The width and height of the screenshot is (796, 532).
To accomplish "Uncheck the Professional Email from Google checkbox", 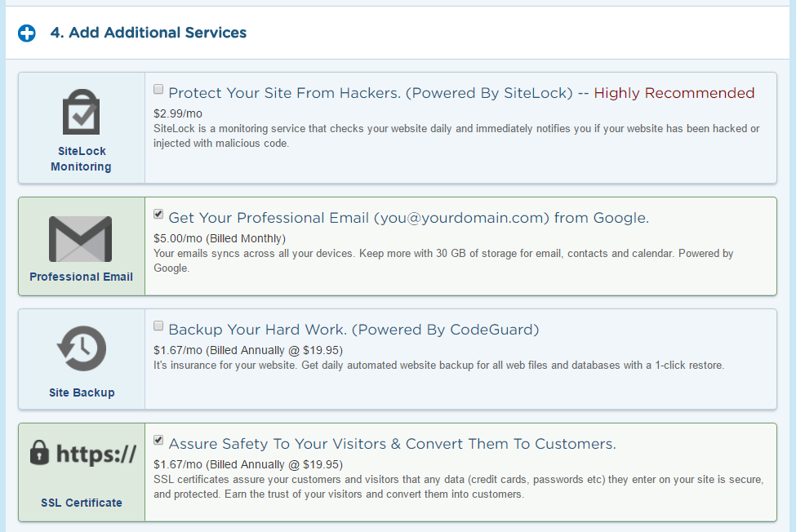I will point(158,214).
